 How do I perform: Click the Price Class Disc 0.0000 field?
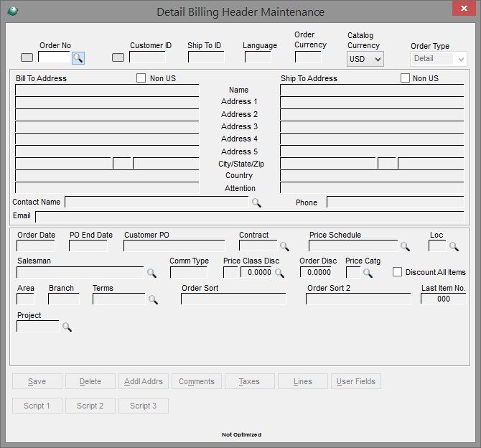256,273
